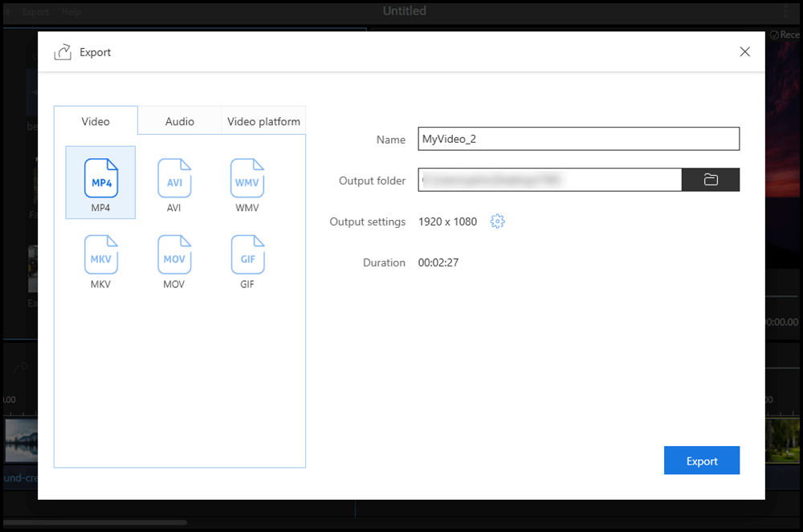The image size is (803, 532).
Task: Switch to the Audio tab
Action: [x=180, y=121]
